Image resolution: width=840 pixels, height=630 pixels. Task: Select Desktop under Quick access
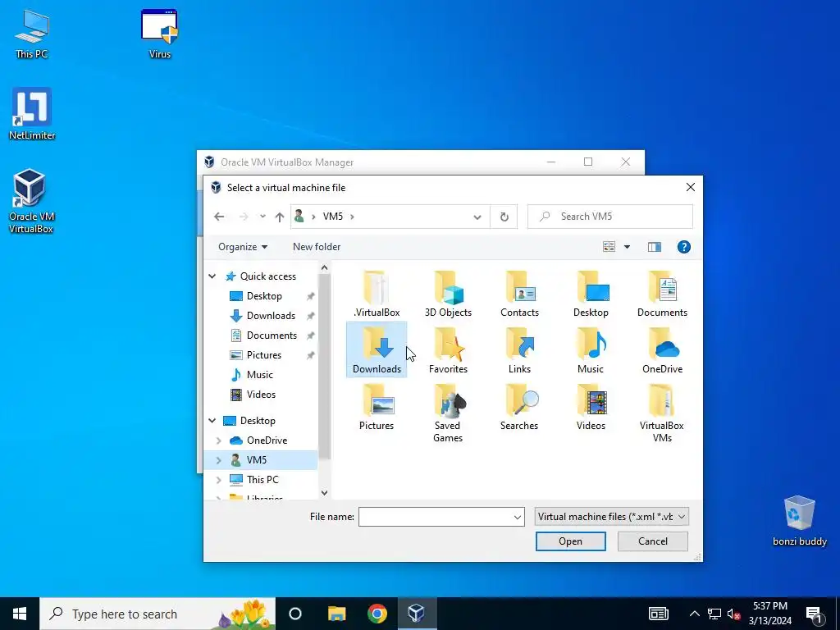[x=264, y=296]
